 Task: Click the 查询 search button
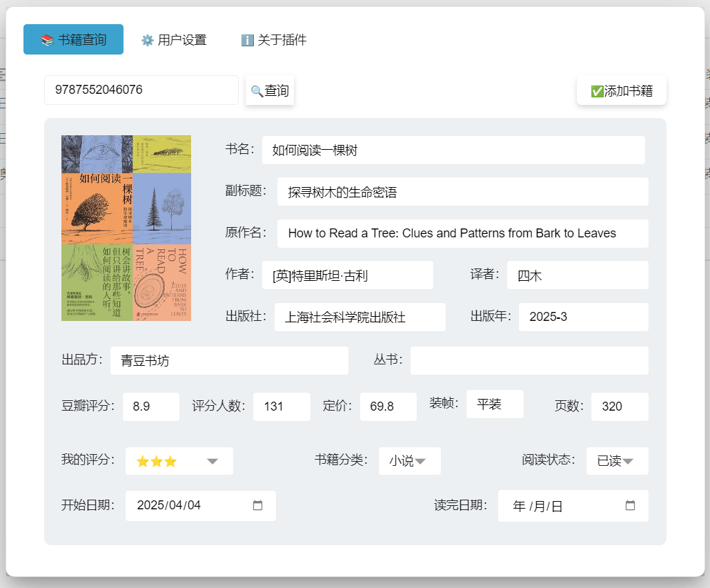pos(270,90)
